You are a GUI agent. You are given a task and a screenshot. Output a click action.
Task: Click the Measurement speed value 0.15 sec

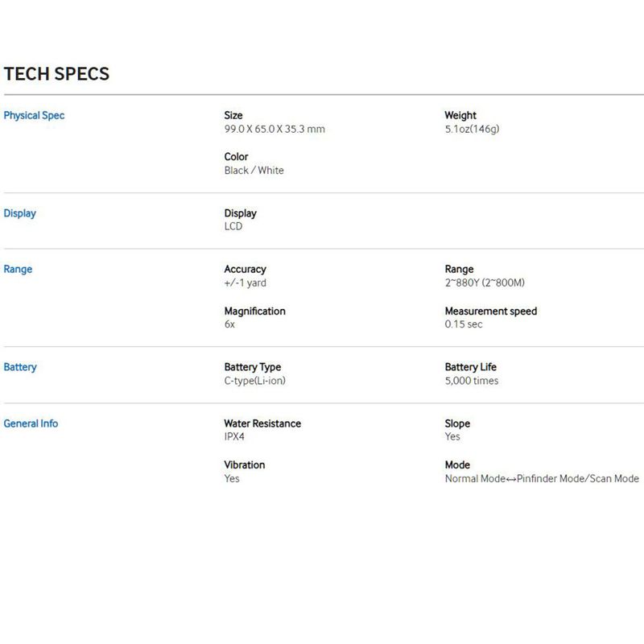click(x=464, y=324)
